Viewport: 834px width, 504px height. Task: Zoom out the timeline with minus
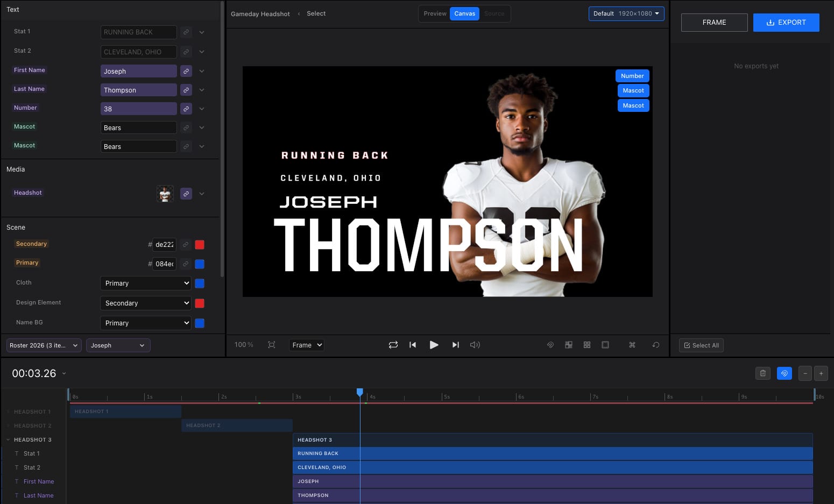tap(805, 373)
